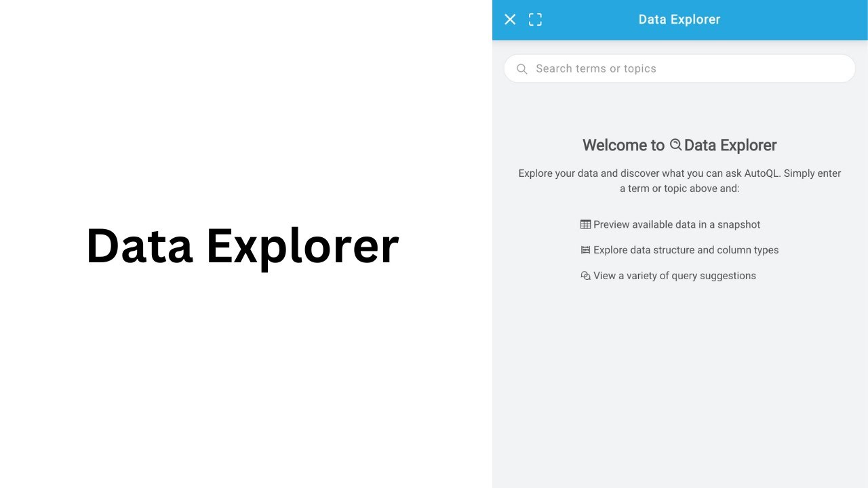Toggle fullscreen for the Data Explorer panel

[x=535, y=20]
